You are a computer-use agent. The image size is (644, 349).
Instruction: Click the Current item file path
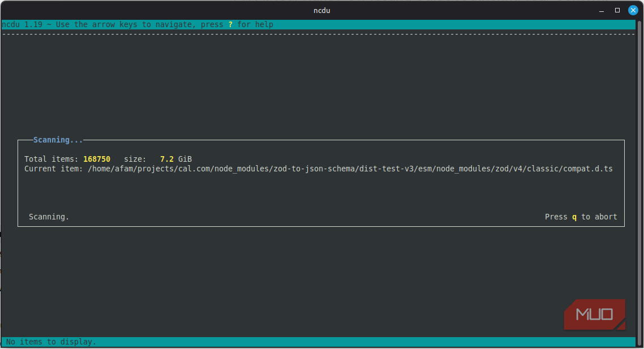coord(350,169)
